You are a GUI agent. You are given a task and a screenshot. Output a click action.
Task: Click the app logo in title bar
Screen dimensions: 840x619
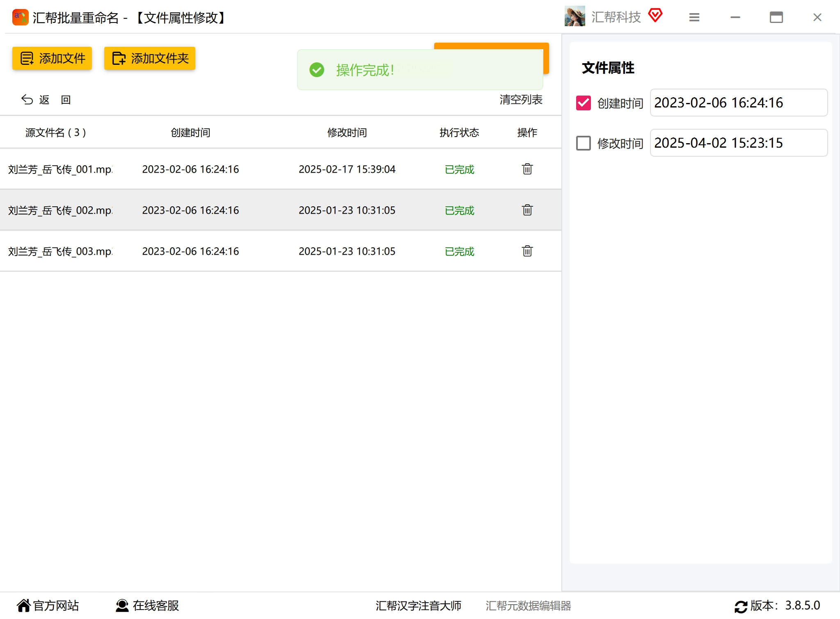[x=20, y=17]
